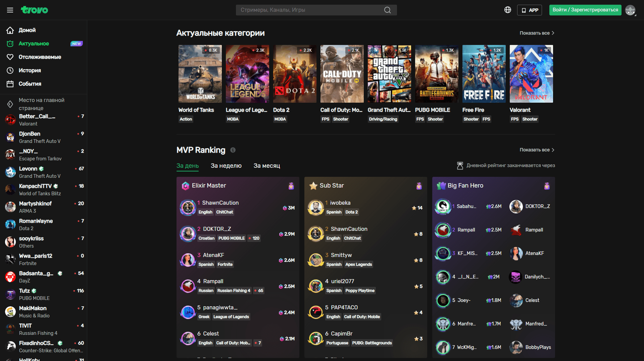Open the hamburger menu
This screenshot has height=361, width=644.
tap(10, 10)
